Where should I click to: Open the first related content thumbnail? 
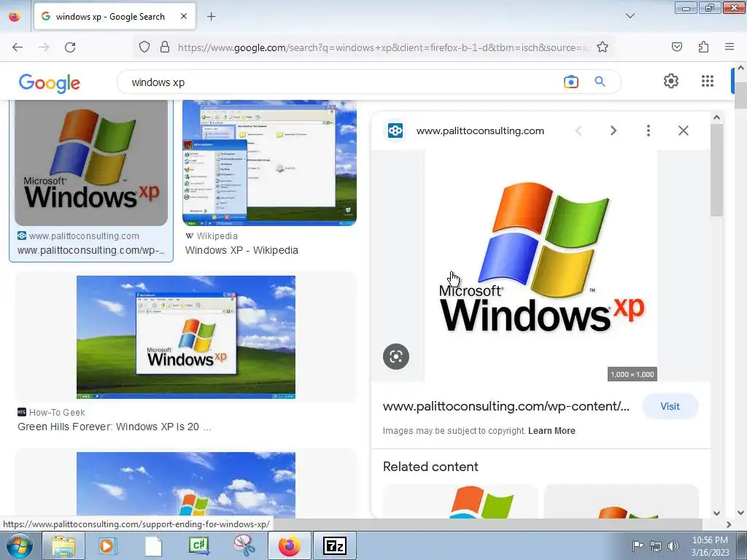point(460,502)
